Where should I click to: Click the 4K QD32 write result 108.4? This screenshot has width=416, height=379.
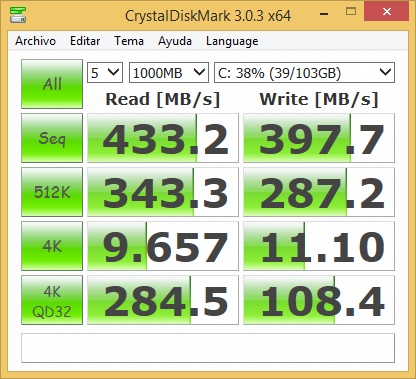[319, 300]
